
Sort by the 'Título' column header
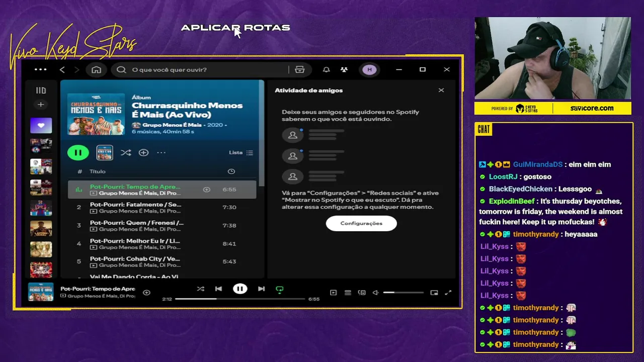(x=98, y=171)
